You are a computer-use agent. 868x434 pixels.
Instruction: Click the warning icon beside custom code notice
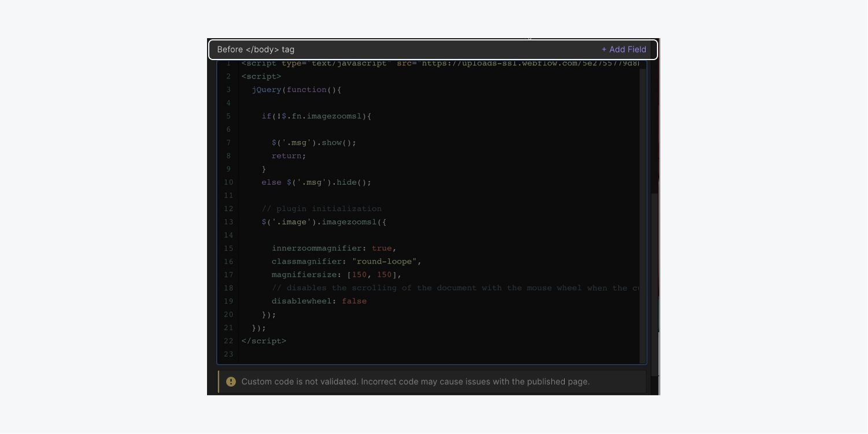click(x=231, y=382)
